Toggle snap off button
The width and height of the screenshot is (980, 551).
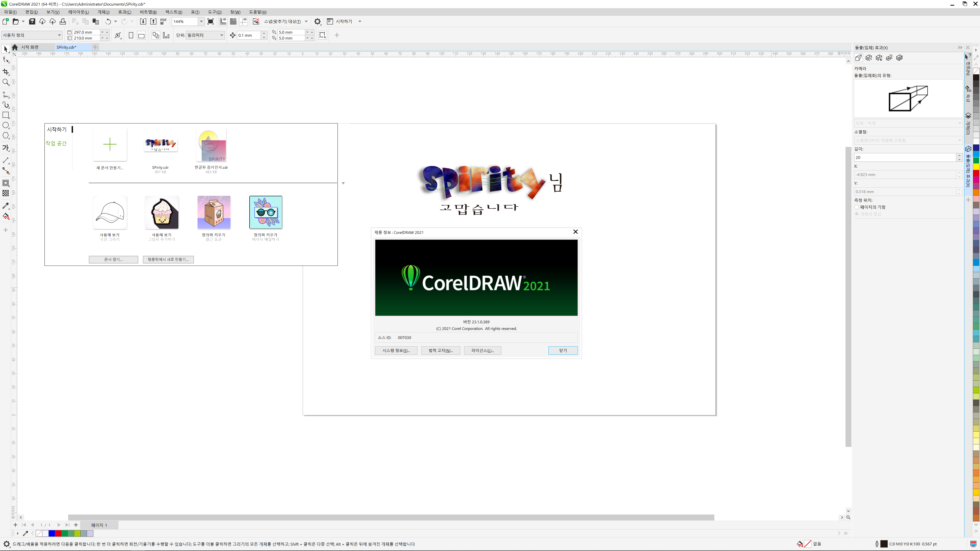point(256,21)
